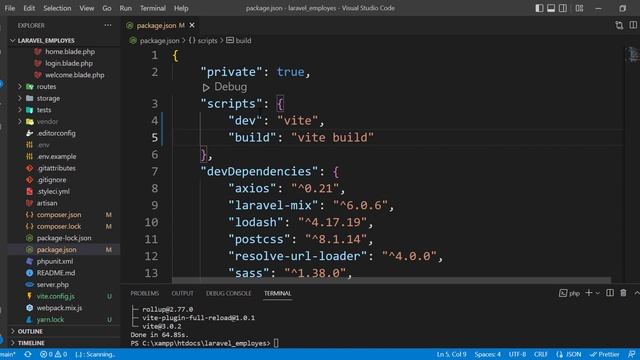Open .env.example file
The height and width of the screenshot is (360, 640).
pyautogui.click(x=56, y=156)
